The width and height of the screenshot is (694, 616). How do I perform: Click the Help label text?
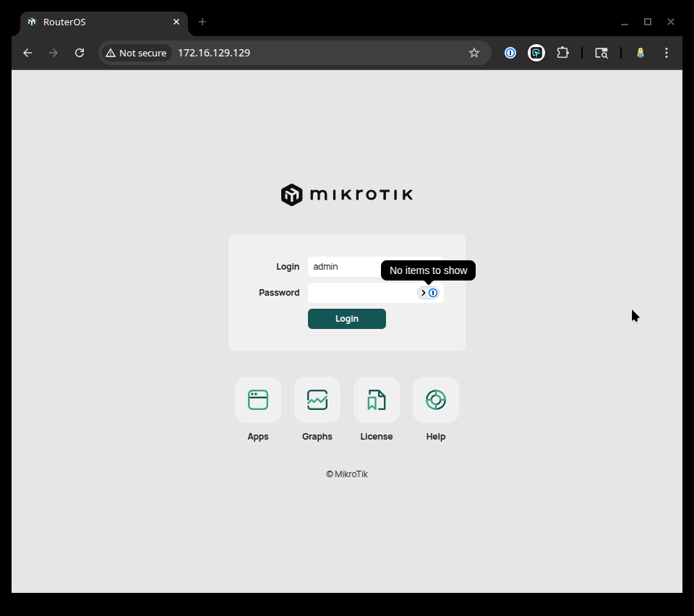click(x=435, y=437)
